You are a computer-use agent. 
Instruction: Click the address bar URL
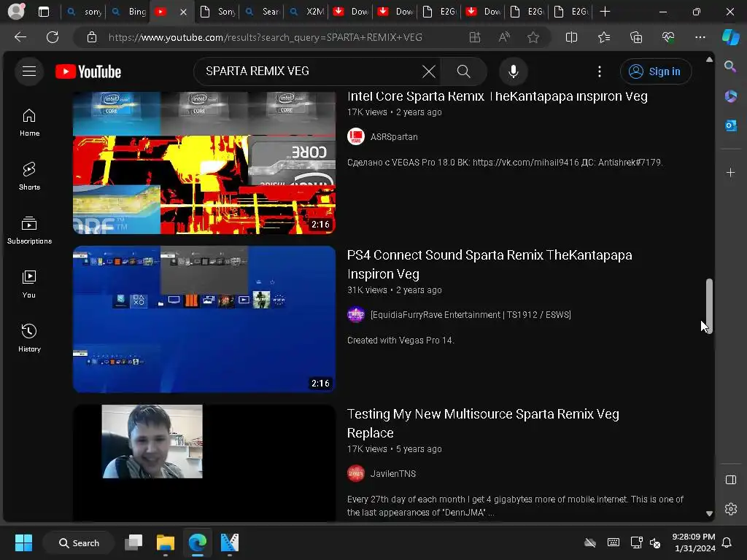(266, 37)
